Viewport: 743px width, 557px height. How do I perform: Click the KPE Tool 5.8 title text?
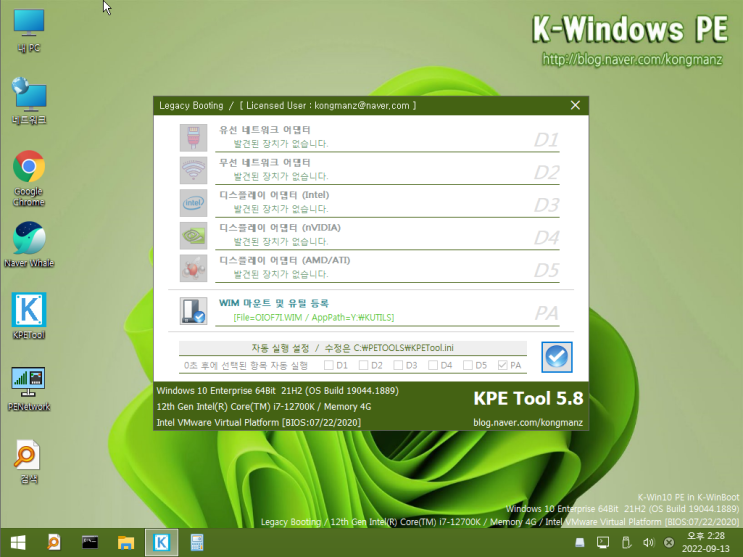(x=528, y=398)
